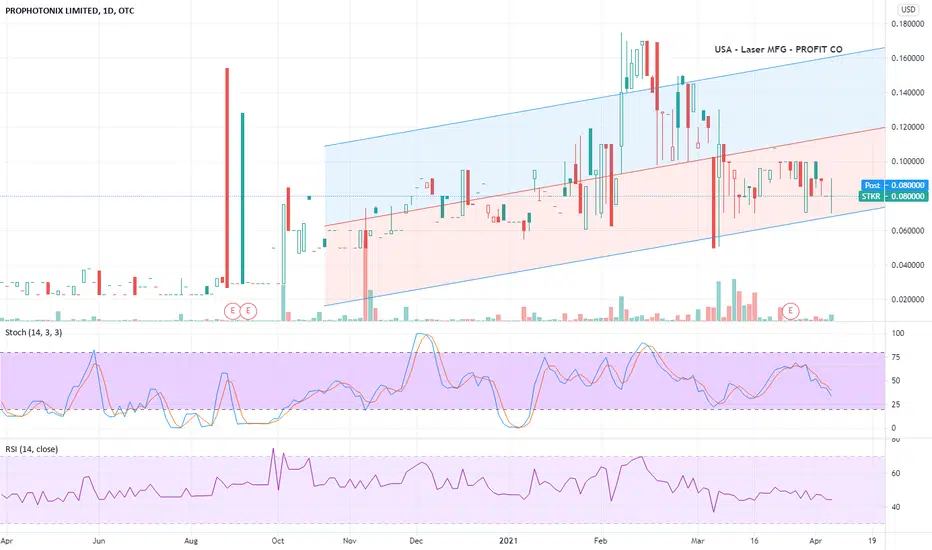Screen dimensions: 932x550
Task: Select the RSI (14, close) indicator label
Action: point(32,449)
